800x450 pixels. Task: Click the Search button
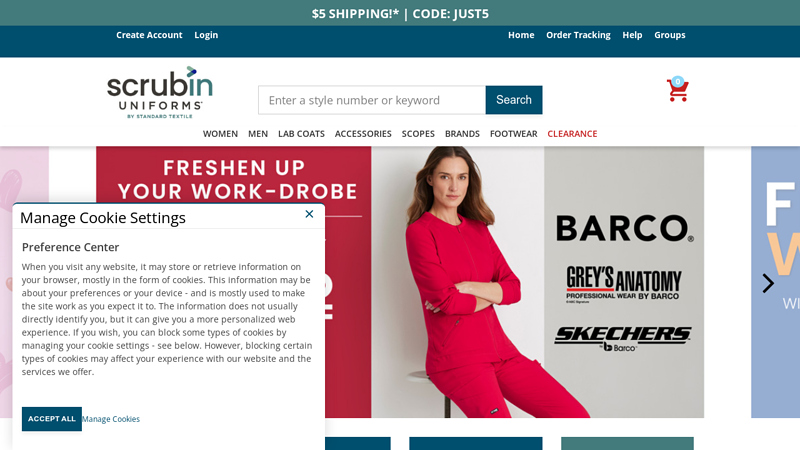coord(514,100)
